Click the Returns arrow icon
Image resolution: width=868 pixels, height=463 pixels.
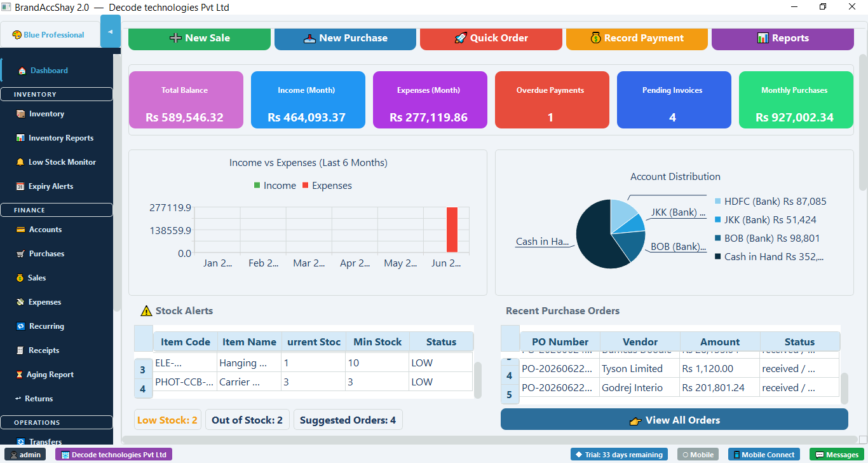[19, 399]
